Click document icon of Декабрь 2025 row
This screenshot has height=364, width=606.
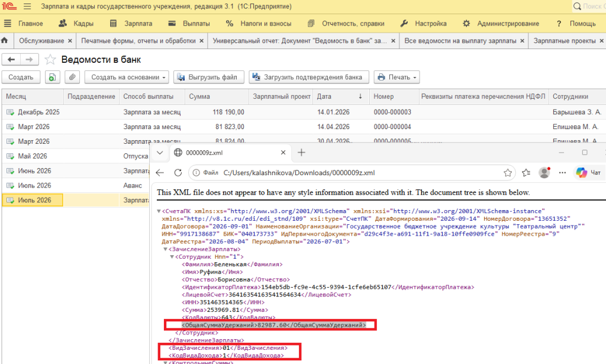tap(10, 112)
